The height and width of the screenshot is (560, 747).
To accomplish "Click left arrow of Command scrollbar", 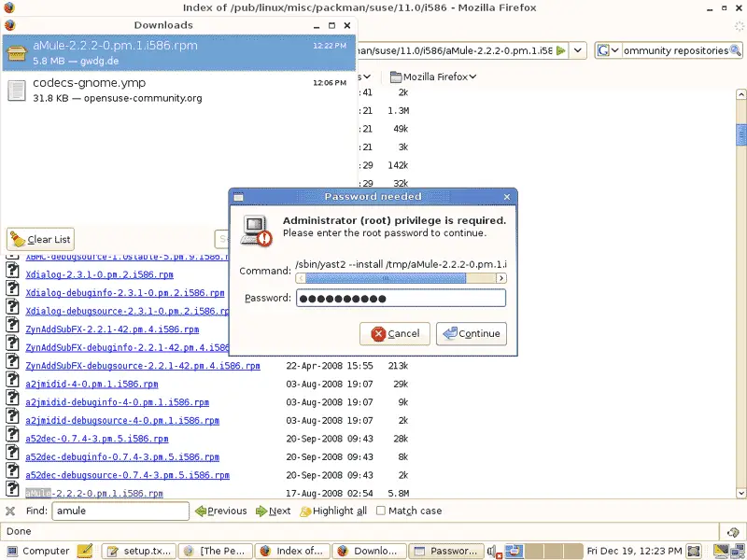I will [x=301, y=278].
